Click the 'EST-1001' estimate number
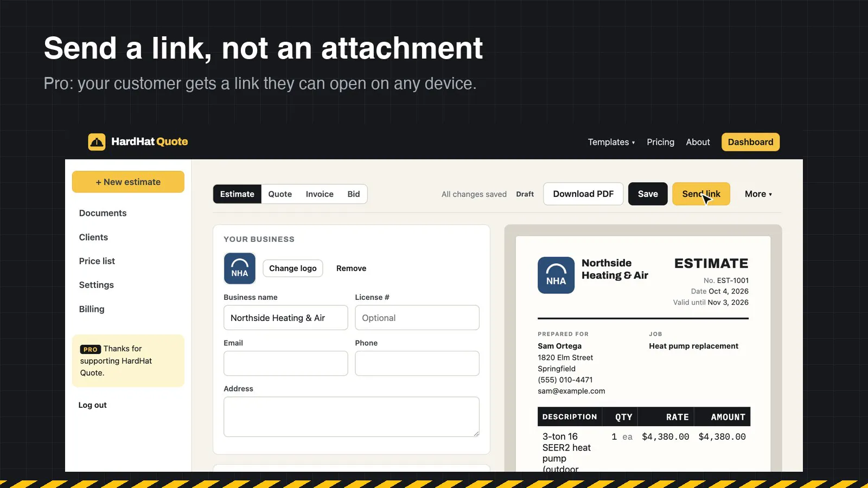The image size is (868, 488). coord(733,280)
